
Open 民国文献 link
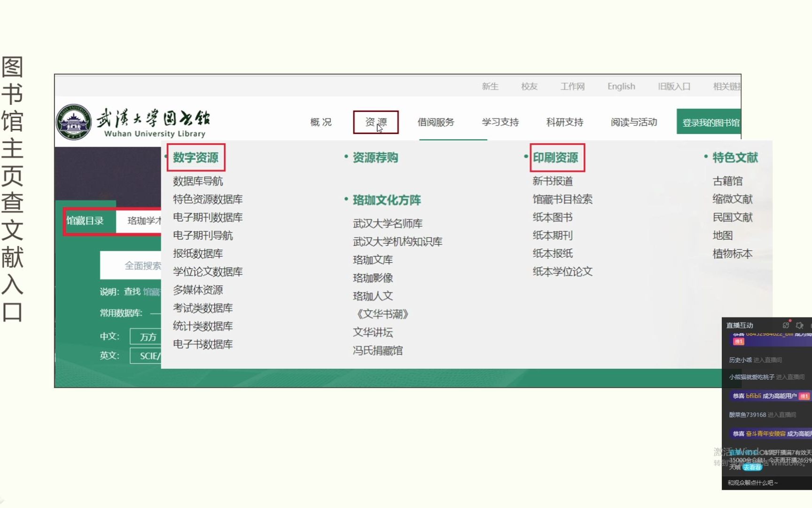[733, 217]
